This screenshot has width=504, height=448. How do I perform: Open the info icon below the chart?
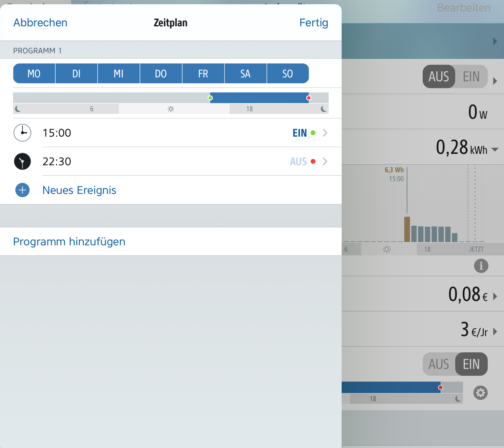(481, 266)
